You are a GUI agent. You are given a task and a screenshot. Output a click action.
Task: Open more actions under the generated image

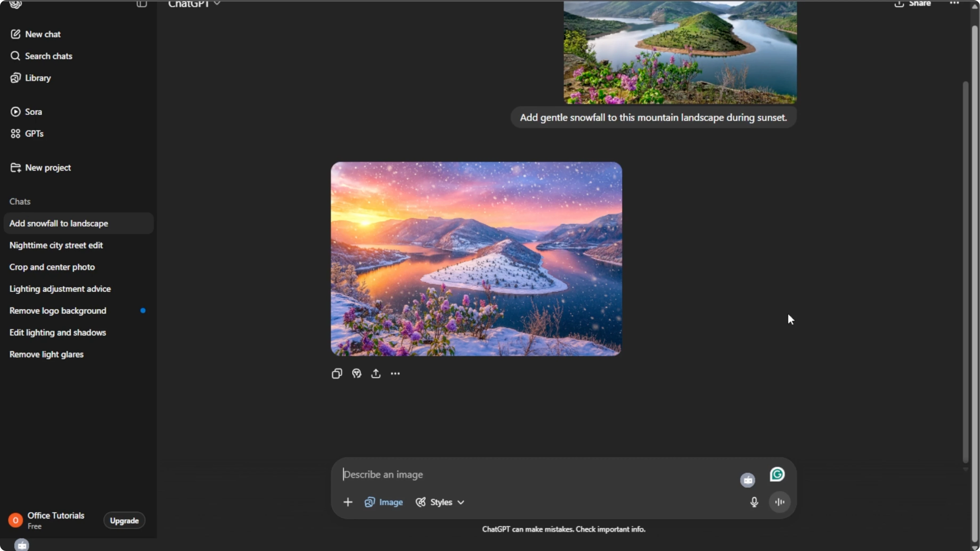(395, 374)
